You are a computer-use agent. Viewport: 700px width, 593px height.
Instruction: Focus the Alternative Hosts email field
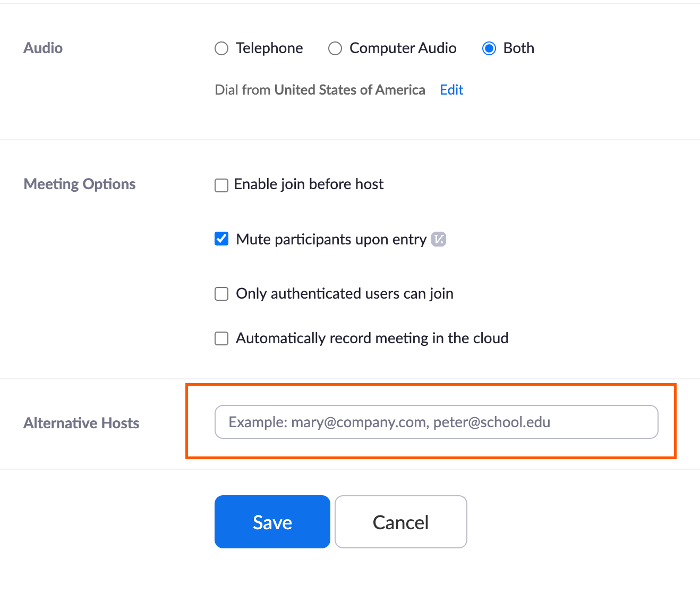point(436,422)
